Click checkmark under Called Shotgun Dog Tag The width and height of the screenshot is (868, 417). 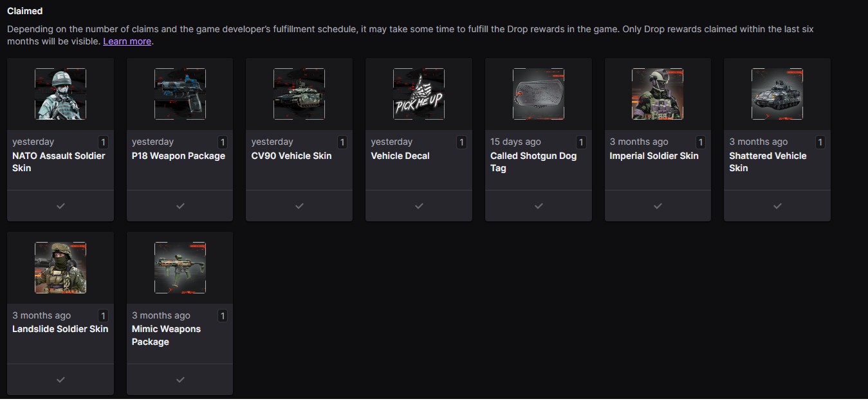(539, 206)
